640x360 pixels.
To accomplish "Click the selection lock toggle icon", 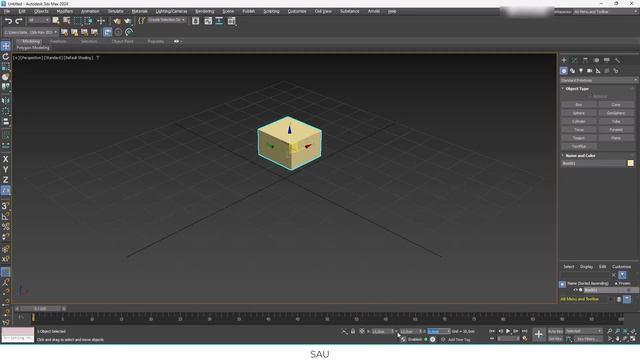I will 353,331.
